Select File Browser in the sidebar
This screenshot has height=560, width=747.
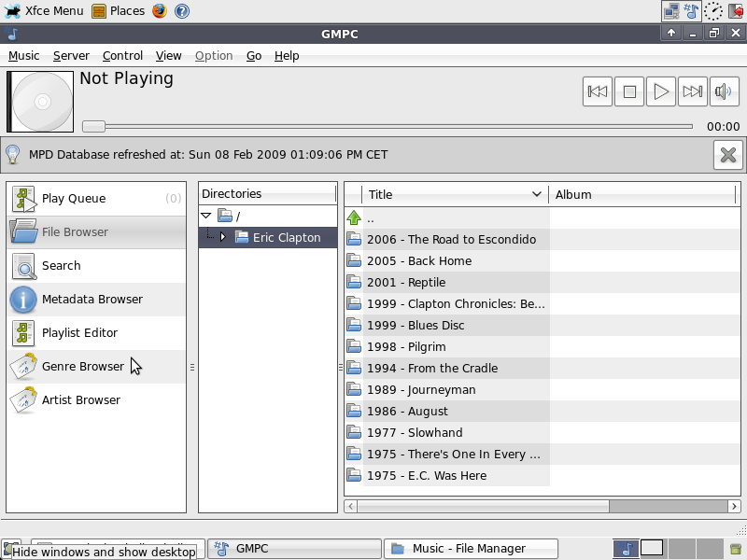pos(96,231)
